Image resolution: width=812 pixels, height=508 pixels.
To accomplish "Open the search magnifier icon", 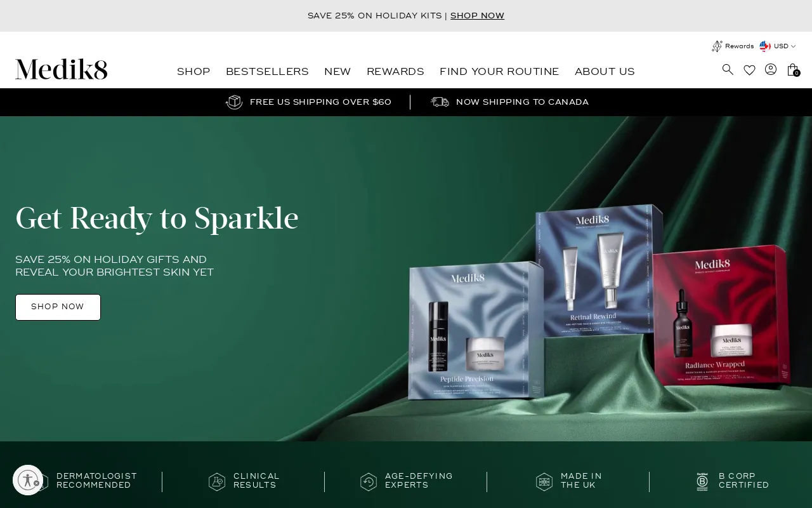I will coord(728,69).
